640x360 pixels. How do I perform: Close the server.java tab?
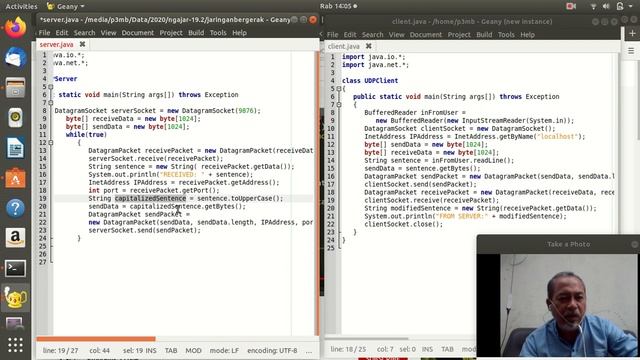point(82,44)
